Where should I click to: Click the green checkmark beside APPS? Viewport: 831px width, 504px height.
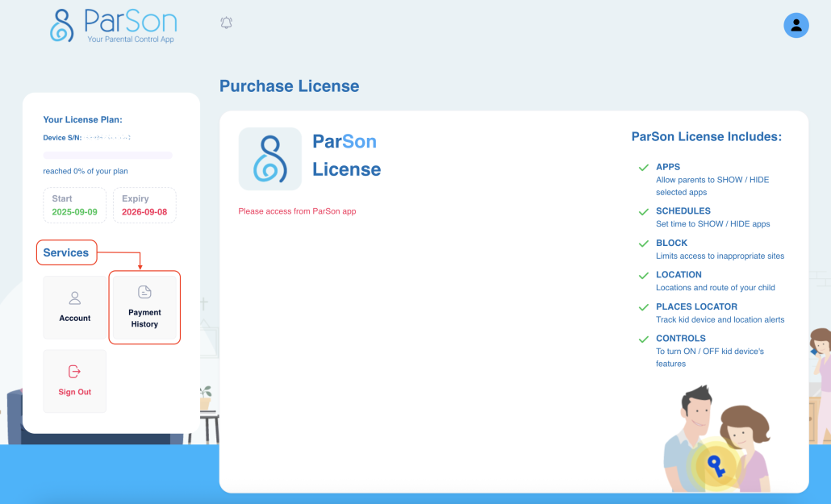click(x=644, y=168)
